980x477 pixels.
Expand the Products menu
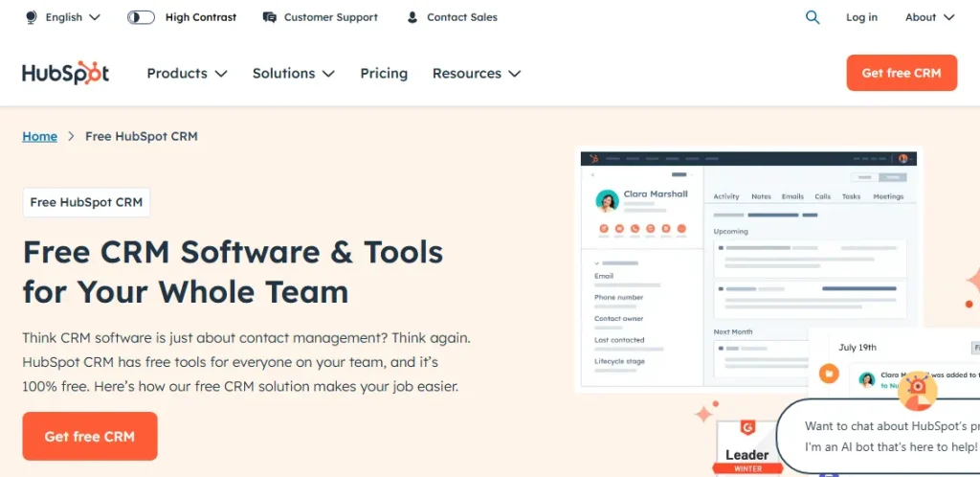point(187,73)
